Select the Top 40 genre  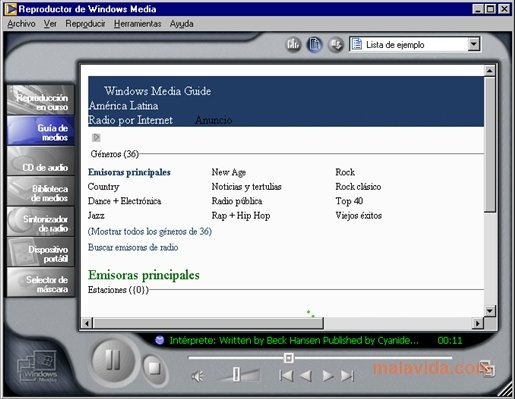[349, 201]
